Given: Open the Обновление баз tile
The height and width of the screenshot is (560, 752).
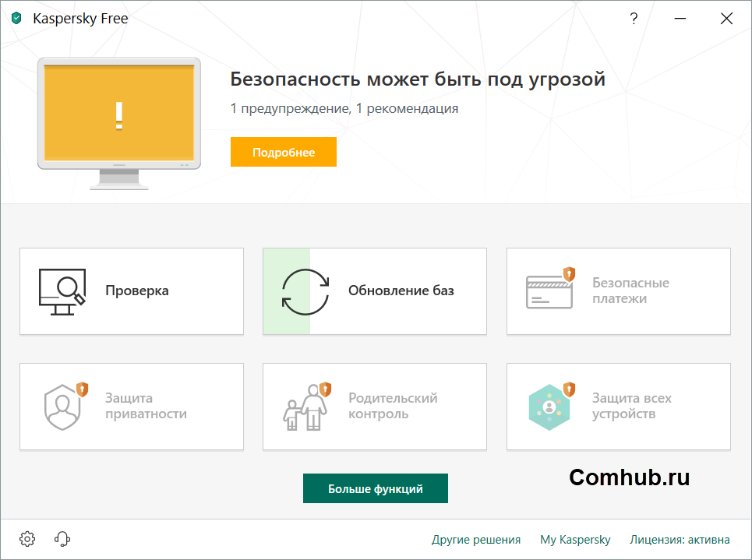Looking at the screenshot, I should [x=375, y=291].
